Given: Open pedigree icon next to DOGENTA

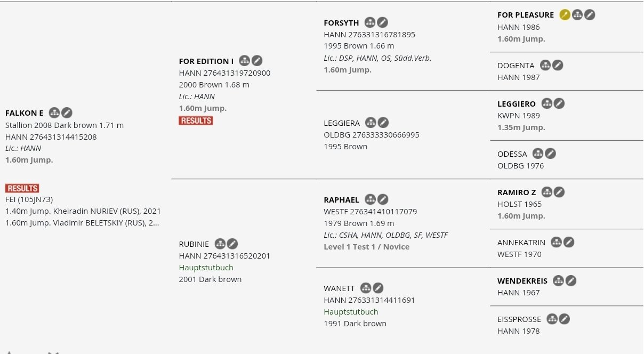Looking at the screenshot, I should 545,65.
